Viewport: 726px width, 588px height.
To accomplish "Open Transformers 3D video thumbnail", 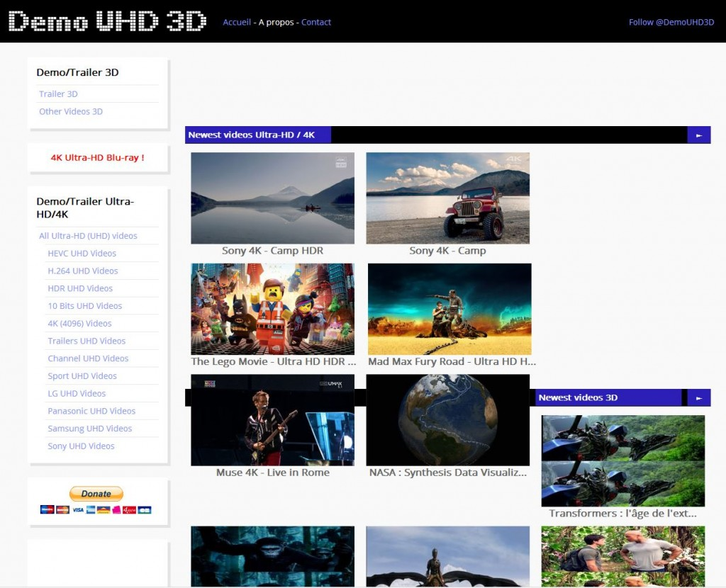I will pos(623,460).
